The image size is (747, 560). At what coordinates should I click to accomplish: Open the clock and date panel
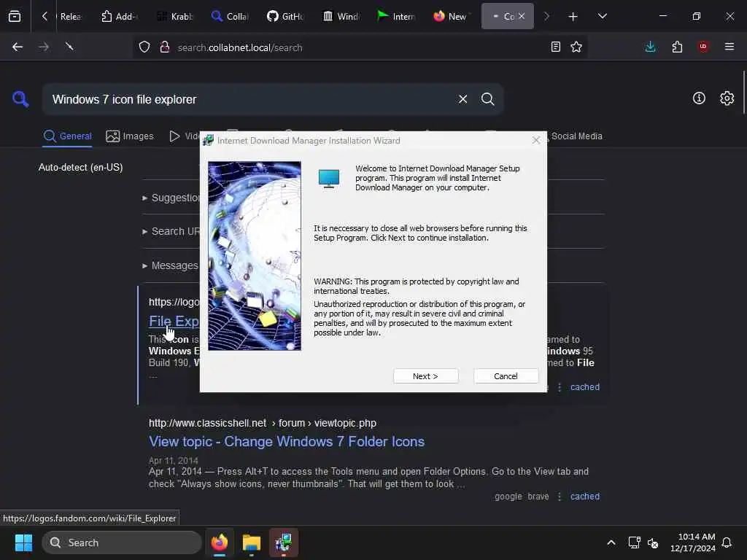[693, 542]
